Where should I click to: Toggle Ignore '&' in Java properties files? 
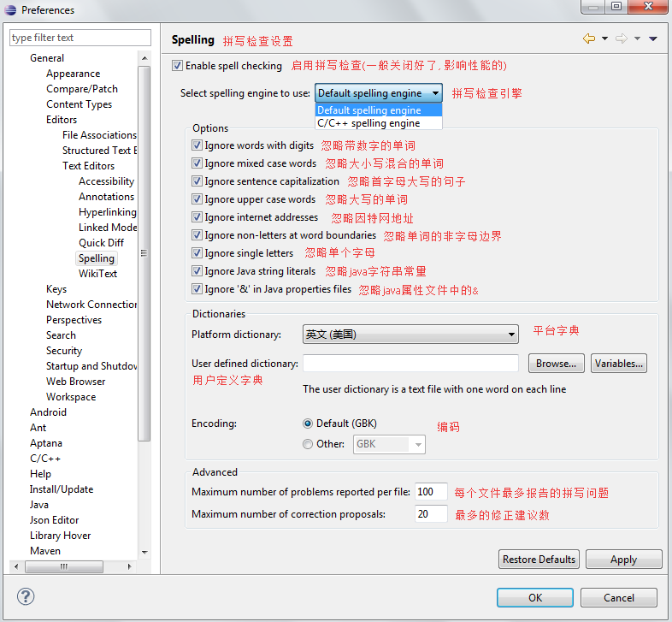pos(197,289)
